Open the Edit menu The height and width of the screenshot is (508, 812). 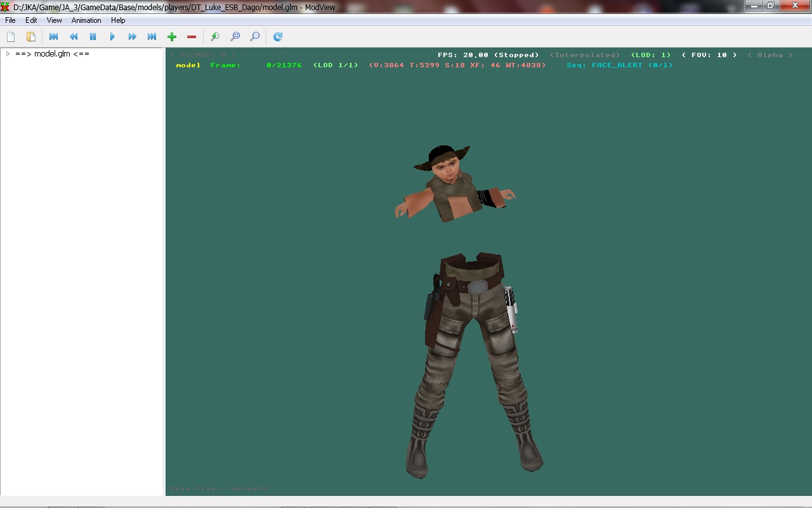click(31, 20)
